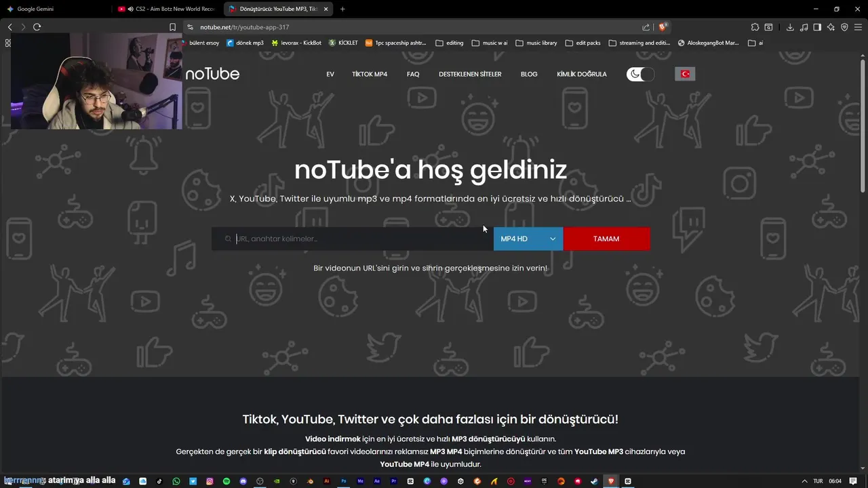Expand the edit packs bookmarks folder
868x488 pixels.
click(x=583, y=43)
